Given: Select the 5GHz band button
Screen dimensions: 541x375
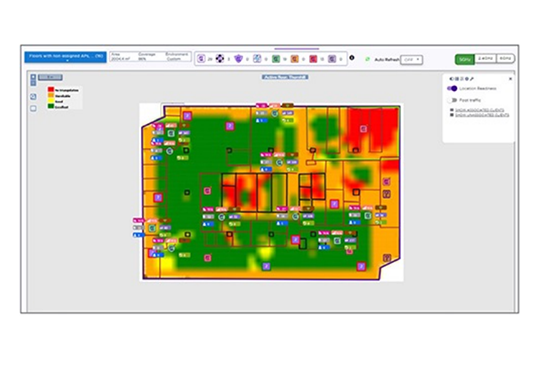Looking at the screenshot, I should point(465,59).
